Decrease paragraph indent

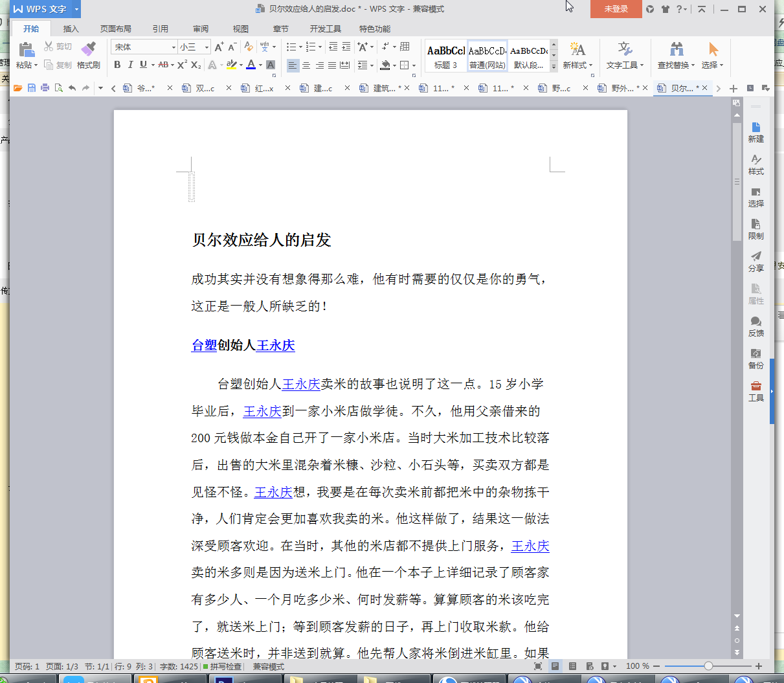coord(333,47)
